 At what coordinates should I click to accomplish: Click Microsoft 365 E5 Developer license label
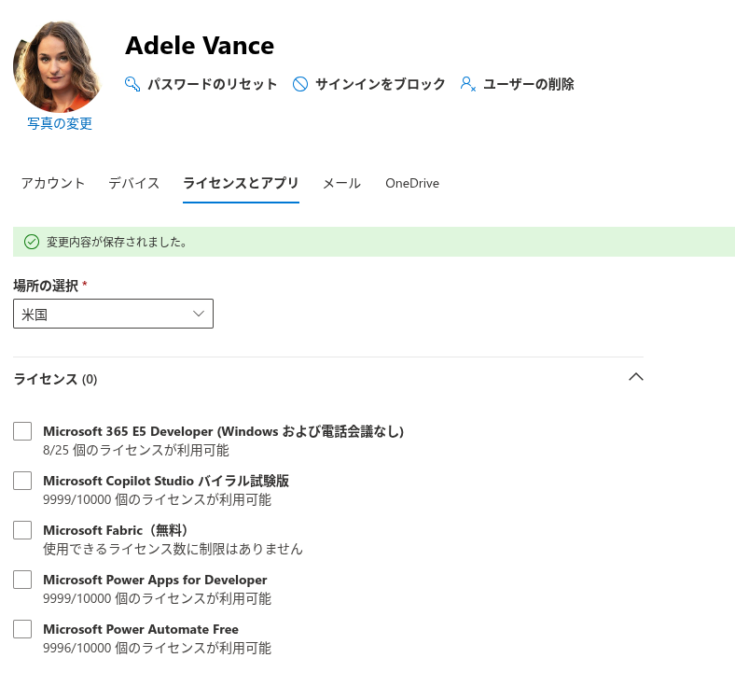pyautogui.click(x=224, y=431)
